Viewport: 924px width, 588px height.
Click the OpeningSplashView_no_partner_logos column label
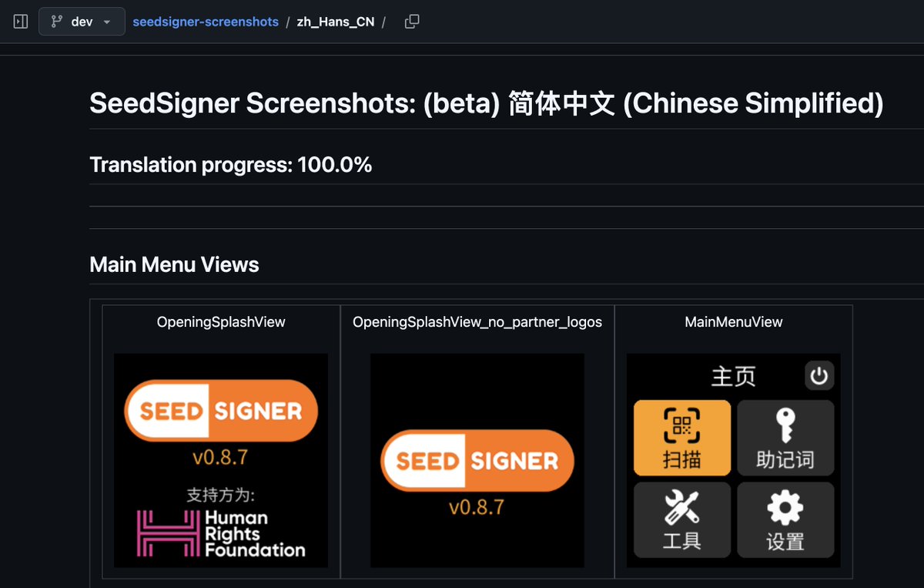pyautogui.click(x=477, y=322)
